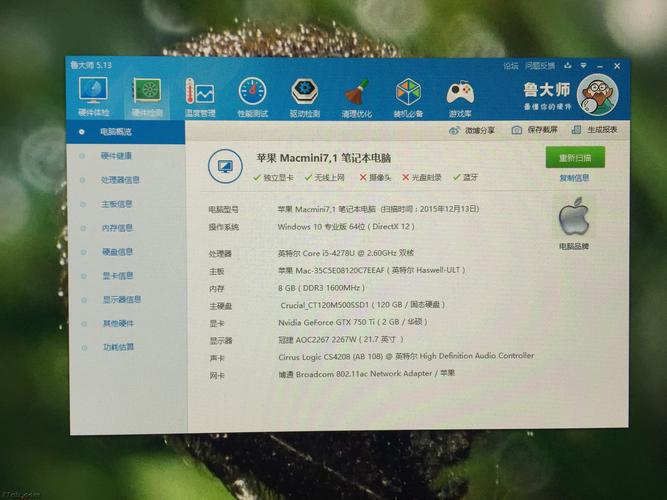Click the 冠捷 AOC2267 2267W monitor text
The width and height of the screenshot is (667, 500).
pos(341,340)
